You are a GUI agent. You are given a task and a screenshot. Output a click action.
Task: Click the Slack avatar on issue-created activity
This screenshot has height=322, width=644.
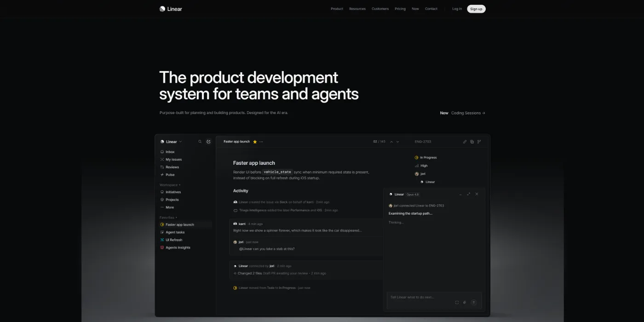(x=236, y=202)
